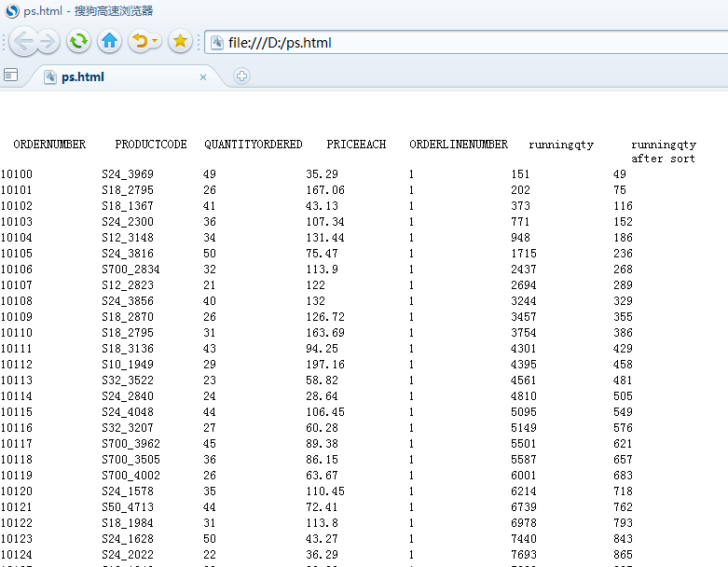Click order number 10124

pos(16,555)
